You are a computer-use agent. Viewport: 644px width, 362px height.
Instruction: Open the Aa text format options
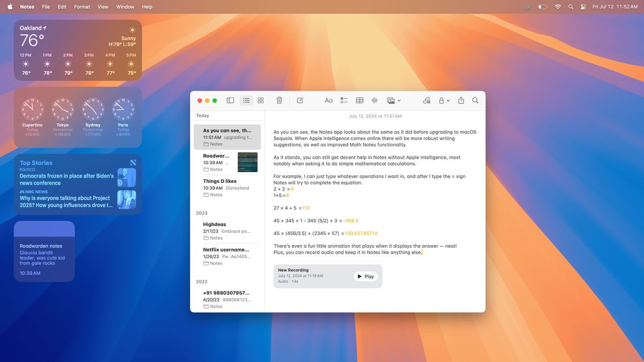[329, 100]
